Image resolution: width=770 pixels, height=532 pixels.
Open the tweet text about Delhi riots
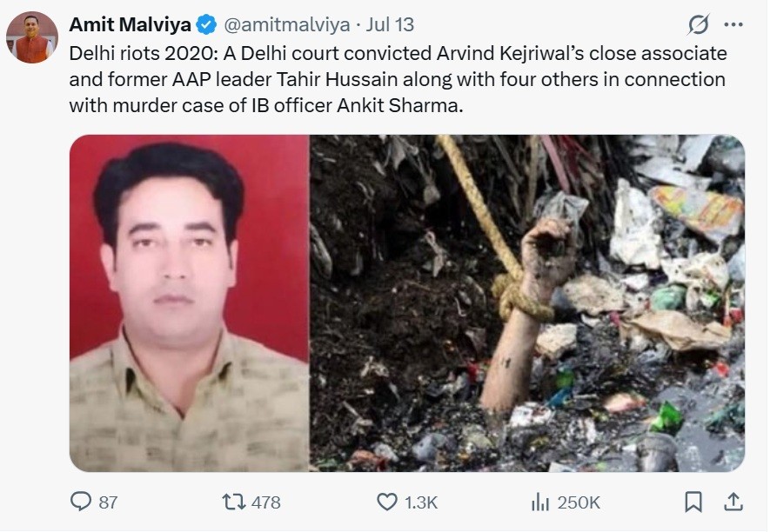click(x=398, y=79)
